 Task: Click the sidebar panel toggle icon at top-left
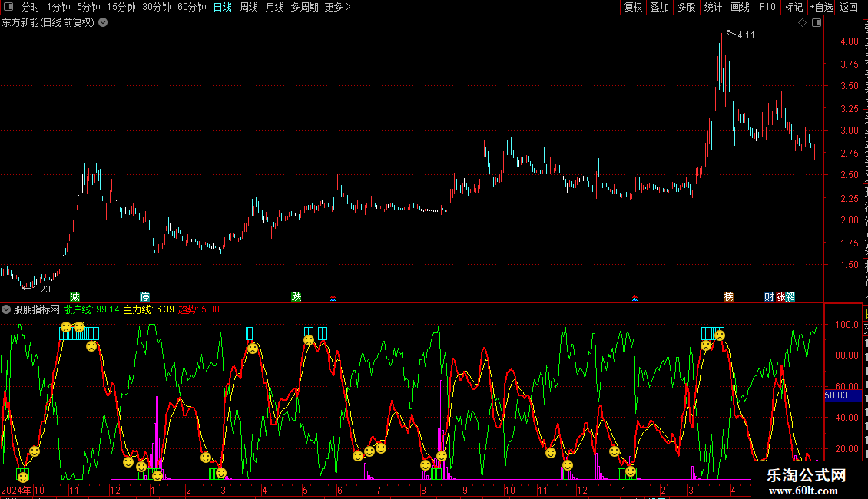tap(8, 7)
